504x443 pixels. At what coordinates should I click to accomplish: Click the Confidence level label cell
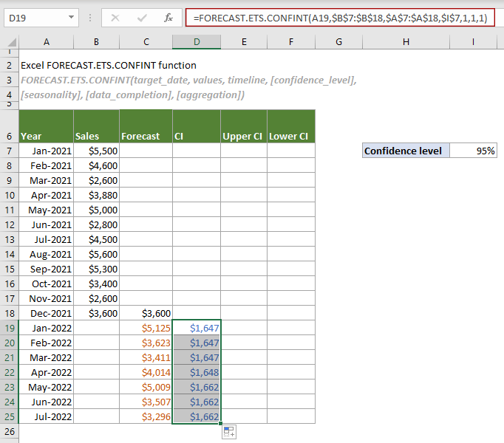point(406,151)
